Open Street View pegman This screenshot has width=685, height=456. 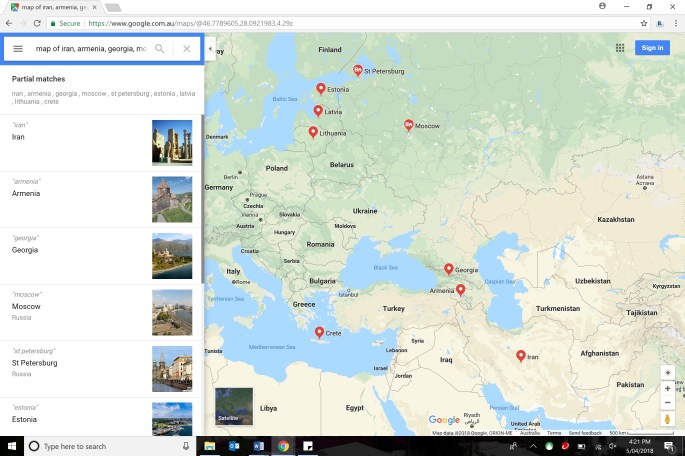coord(667,419)
